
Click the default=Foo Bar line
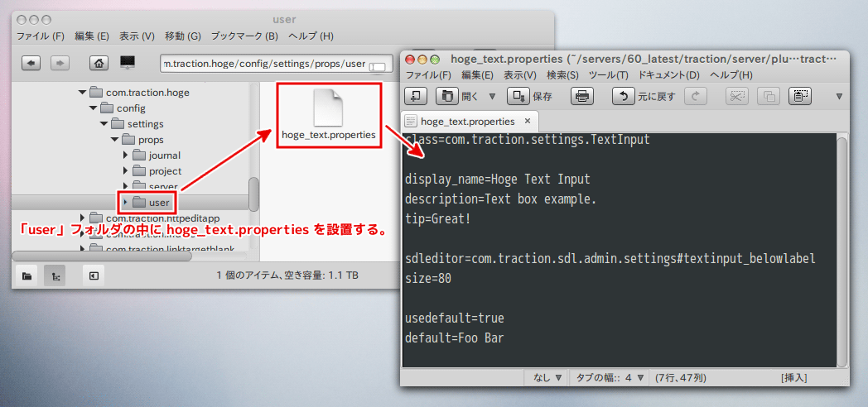click(x=455, y=338)
